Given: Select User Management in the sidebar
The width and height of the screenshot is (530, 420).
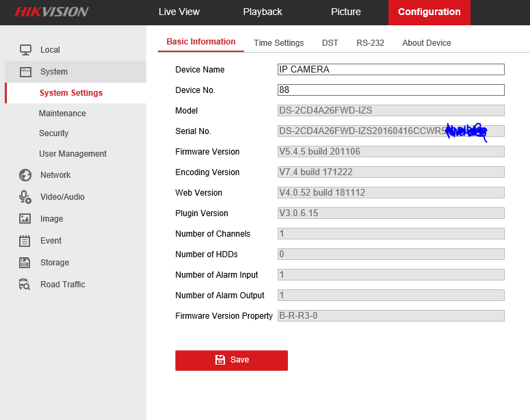Looking at the screenshot, I should point(72,154).
